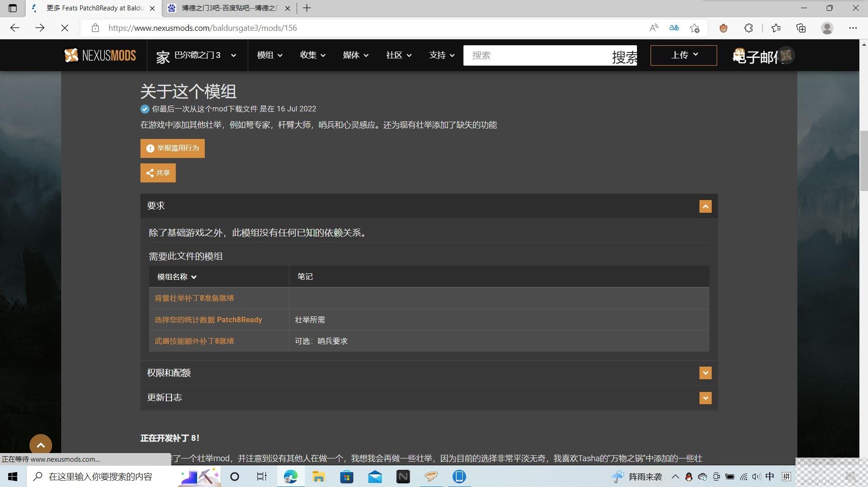Go back to previous page
This screenshot has width=868, height=487.
15,28
